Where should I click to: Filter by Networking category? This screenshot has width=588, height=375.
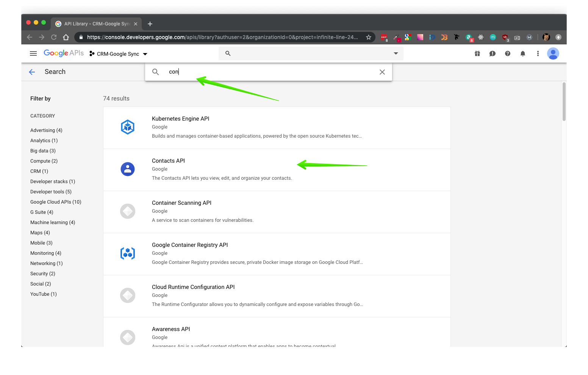click(47, 264)
